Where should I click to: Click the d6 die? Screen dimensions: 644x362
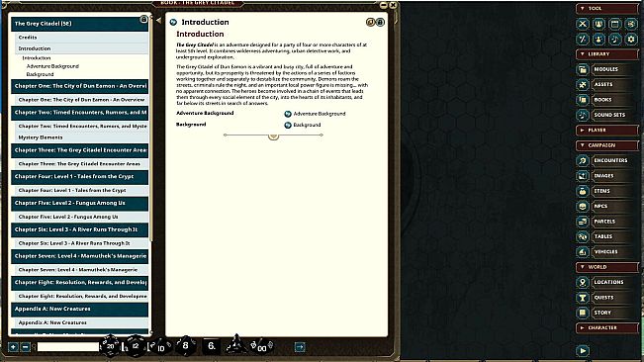click(x=211, y=346)
